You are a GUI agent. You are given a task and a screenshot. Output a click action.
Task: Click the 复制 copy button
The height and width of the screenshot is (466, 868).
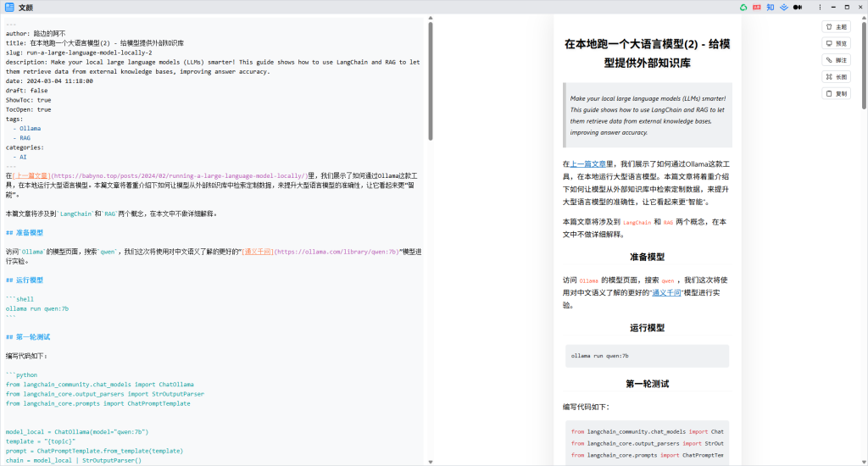point(837,93)
